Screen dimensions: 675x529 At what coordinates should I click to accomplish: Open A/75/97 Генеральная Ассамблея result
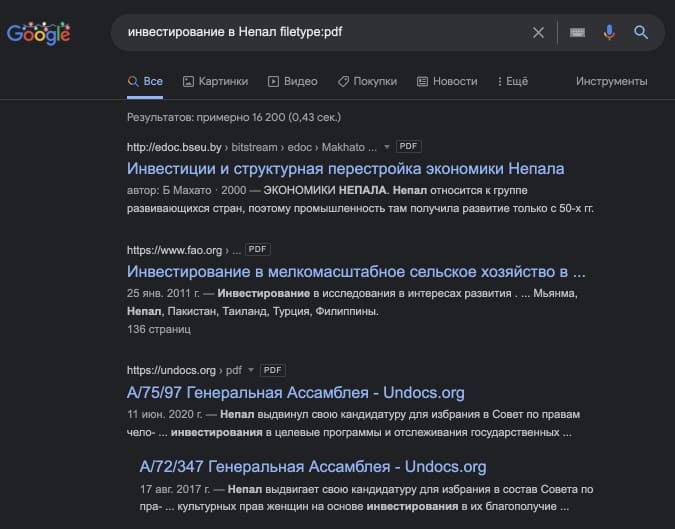(295, 393)
